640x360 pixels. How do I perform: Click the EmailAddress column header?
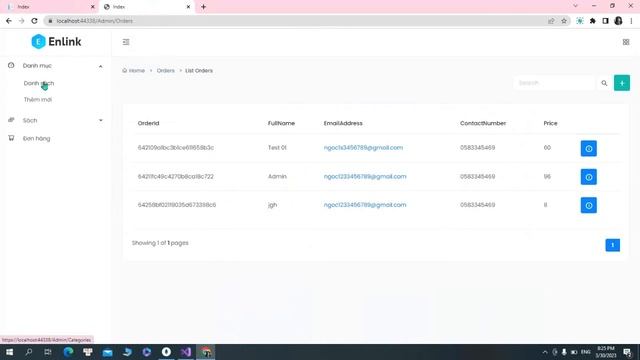tap(343, 123)
